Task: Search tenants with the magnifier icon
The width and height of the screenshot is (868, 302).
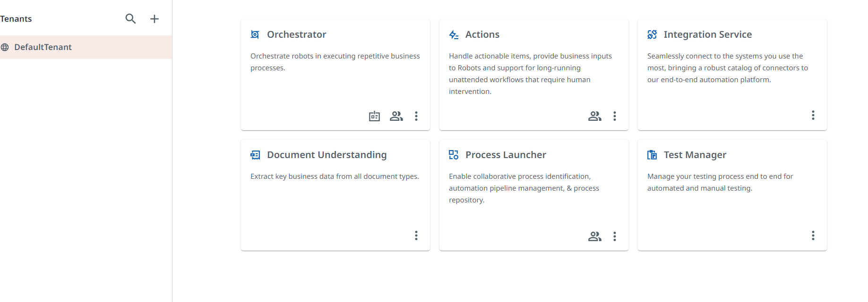Action: click(x=130, y=19)
